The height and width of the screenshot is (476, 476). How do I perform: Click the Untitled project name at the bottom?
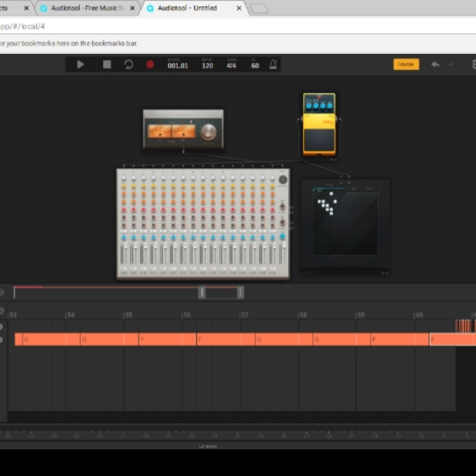pos(208,446)
